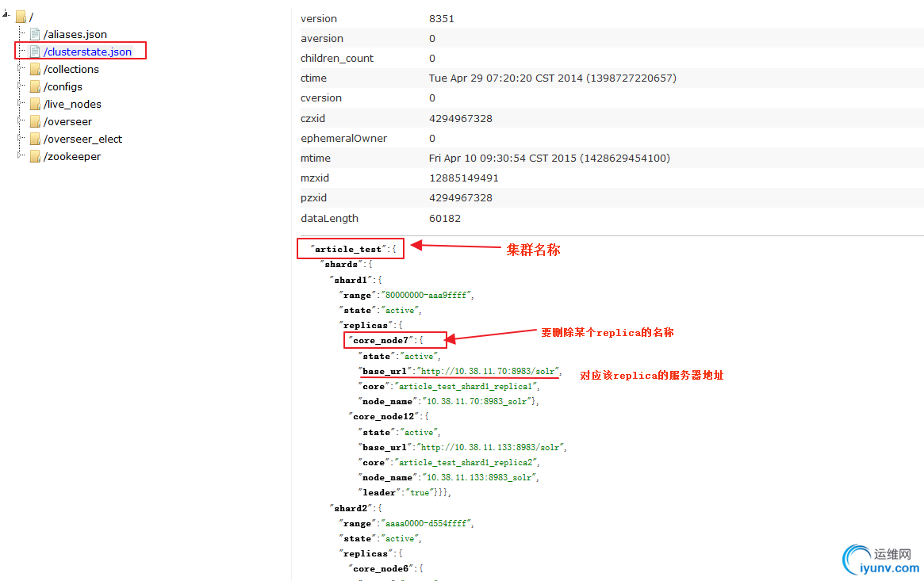
Task: Expand the /live_nodes tree node
Action: (x=20, y=103)
